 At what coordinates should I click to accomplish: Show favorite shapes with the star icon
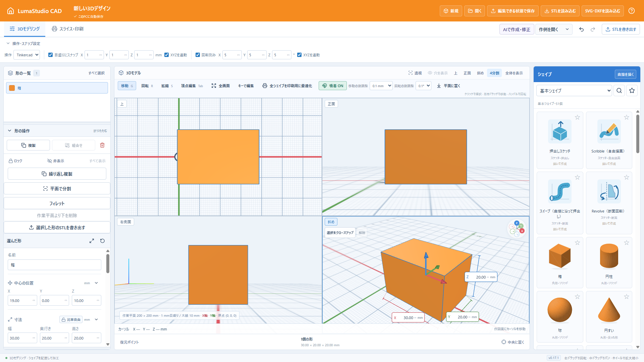[x=632, y=90]
